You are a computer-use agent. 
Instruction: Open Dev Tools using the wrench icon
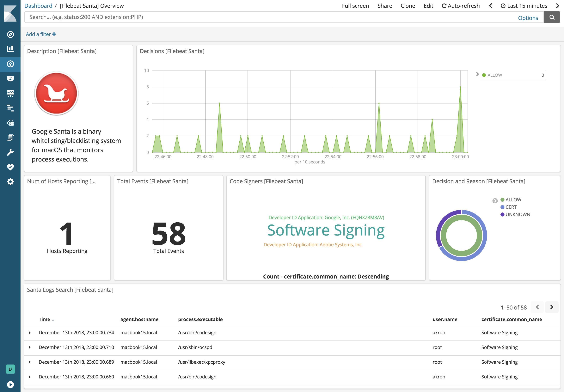(x=11, y=151)
